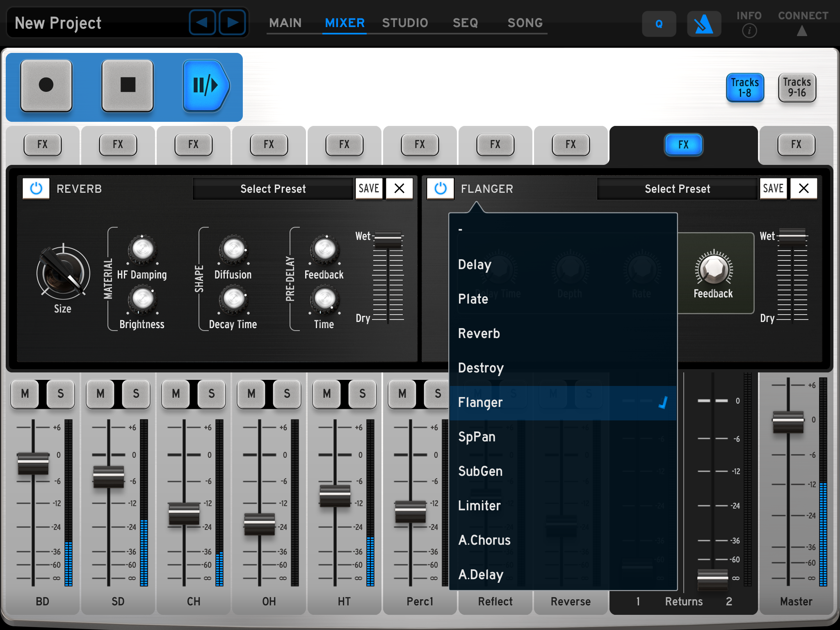
Task: Click the Master volume fader
Action: 788,422
